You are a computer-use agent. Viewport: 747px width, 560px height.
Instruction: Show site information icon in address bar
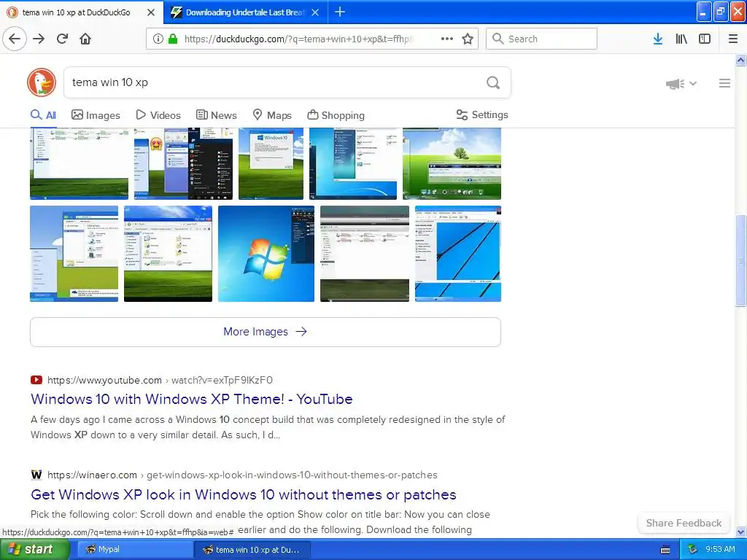158,39
